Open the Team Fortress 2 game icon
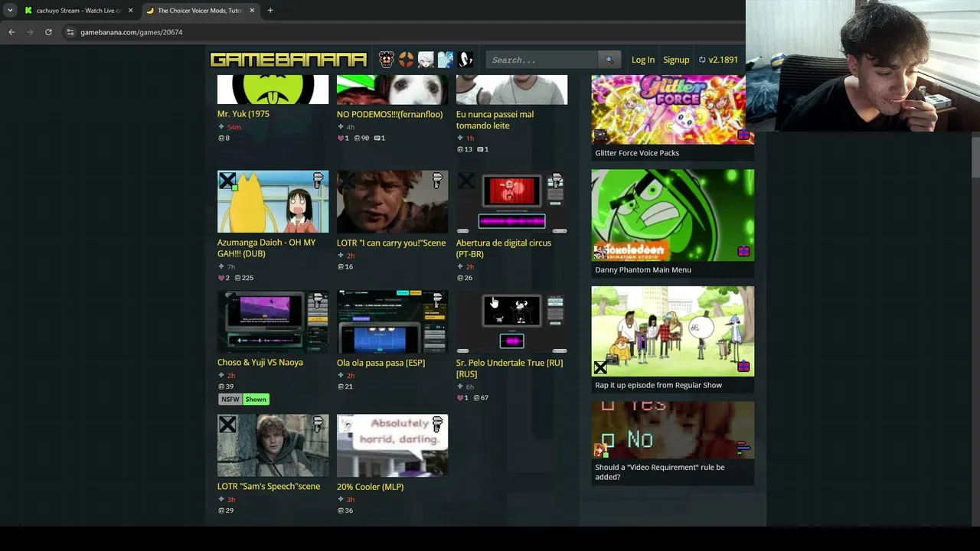 (407, 60)
